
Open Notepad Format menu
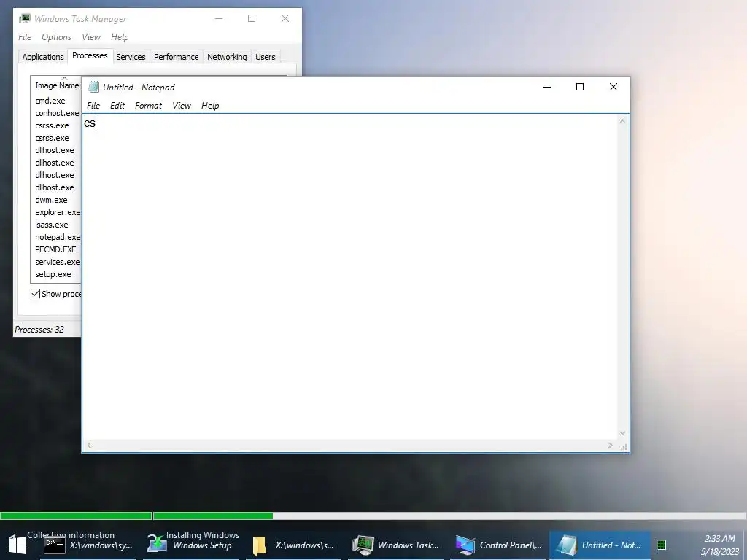click(148, 106)
